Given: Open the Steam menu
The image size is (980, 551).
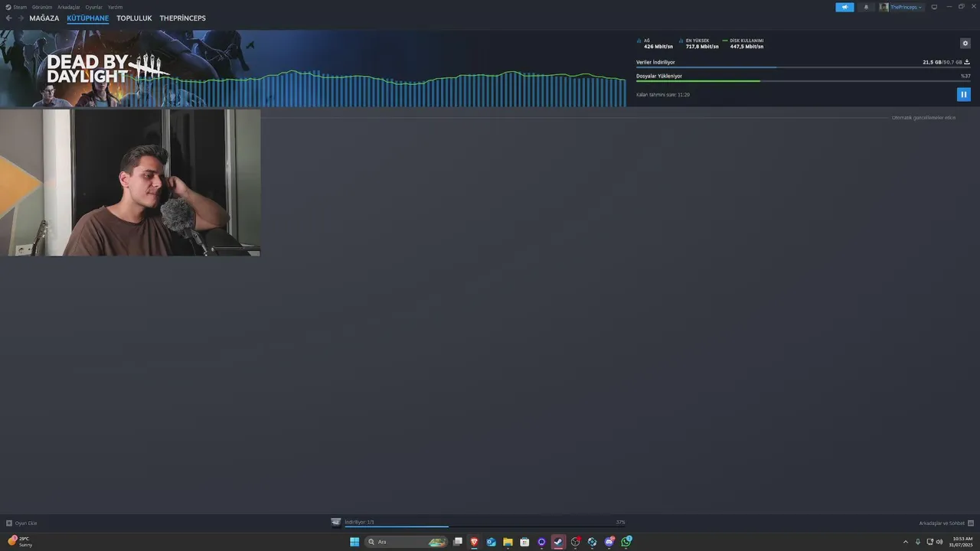Looking at the screenshot, I should (16, 7).
